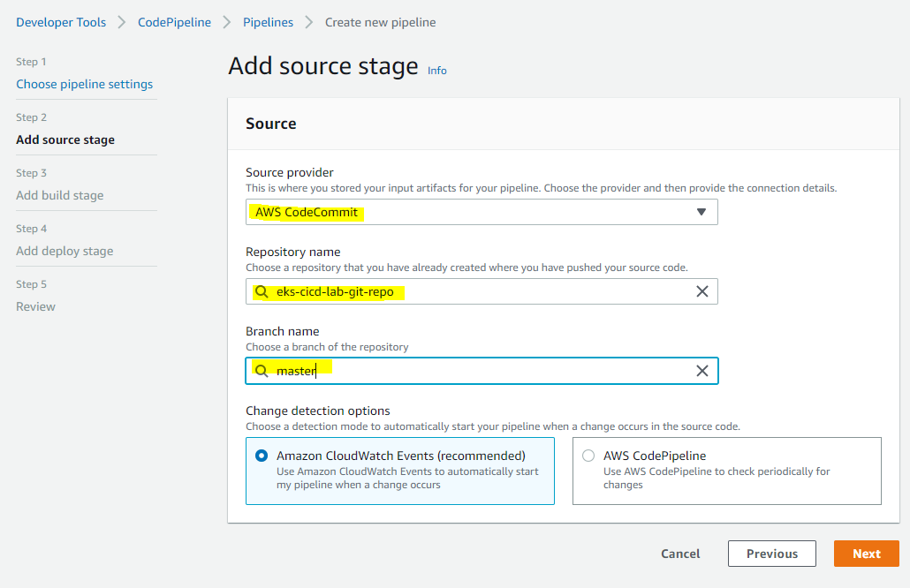Cancel pipeline creation
This screenshot has height=588, width=910.
[680, 554]
